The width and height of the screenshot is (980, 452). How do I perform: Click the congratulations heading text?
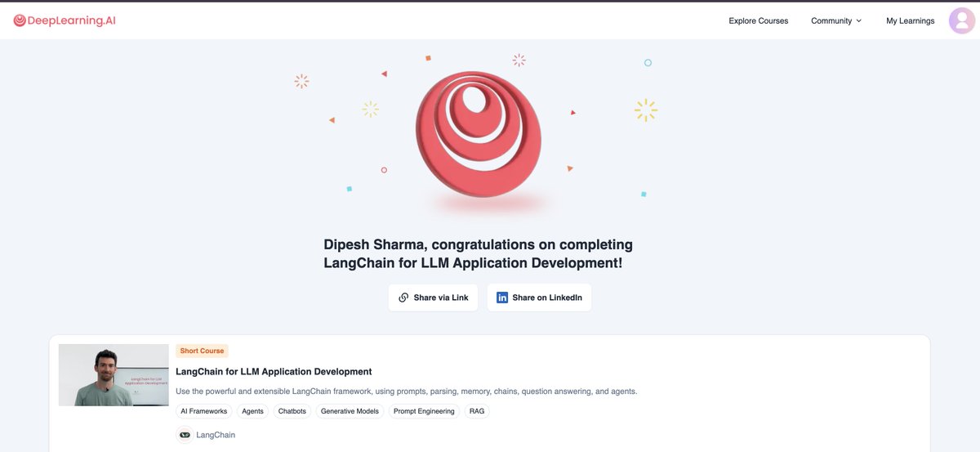tap(479, 254)
